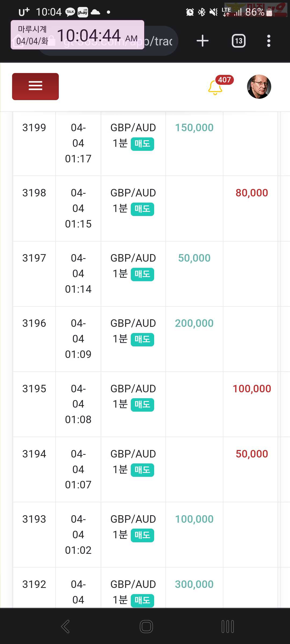This screenshot has height=644, width=290.
Task: Open the Android recent apps button
Action: tap(228, 627)
